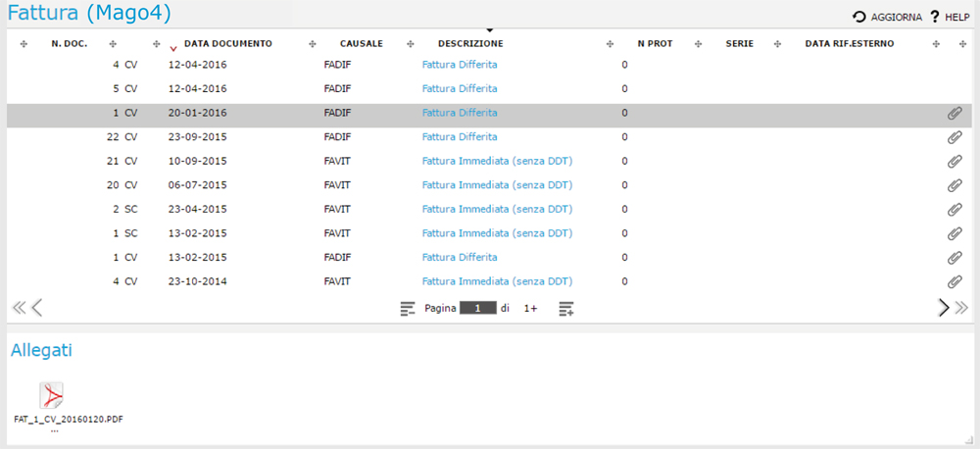Click the N PROT column header
980x449 pixels.
tap(655, 44)
